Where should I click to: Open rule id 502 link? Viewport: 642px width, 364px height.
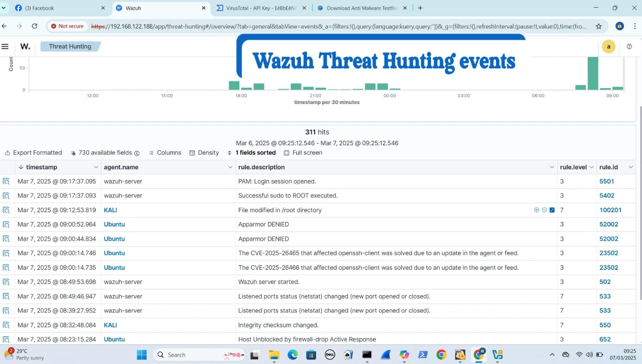point(605,282)
